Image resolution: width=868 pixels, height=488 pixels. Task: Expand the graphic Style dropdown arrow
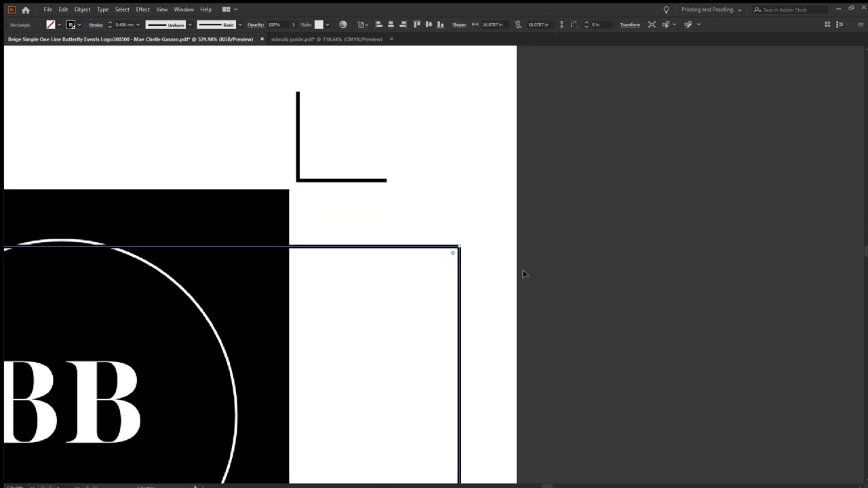coord(327,25)
